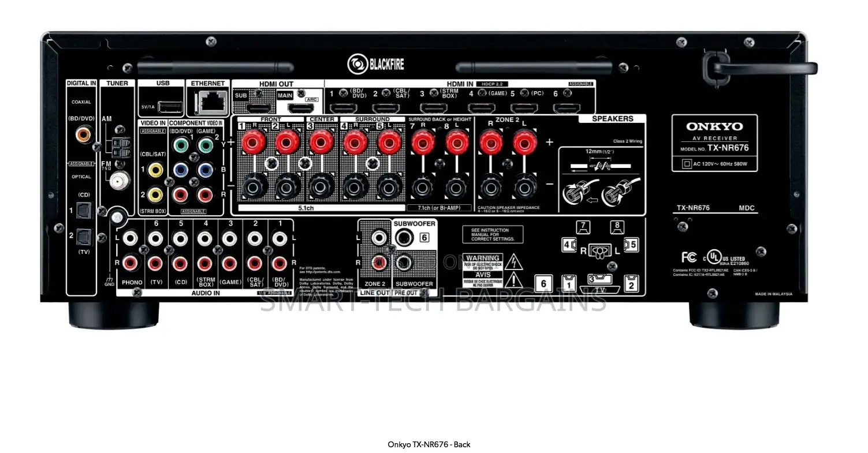The width and height of the screenshot is (868, 453).
Task: Select surround speaker 5 icon in diagram
Action: pos(631,245)
